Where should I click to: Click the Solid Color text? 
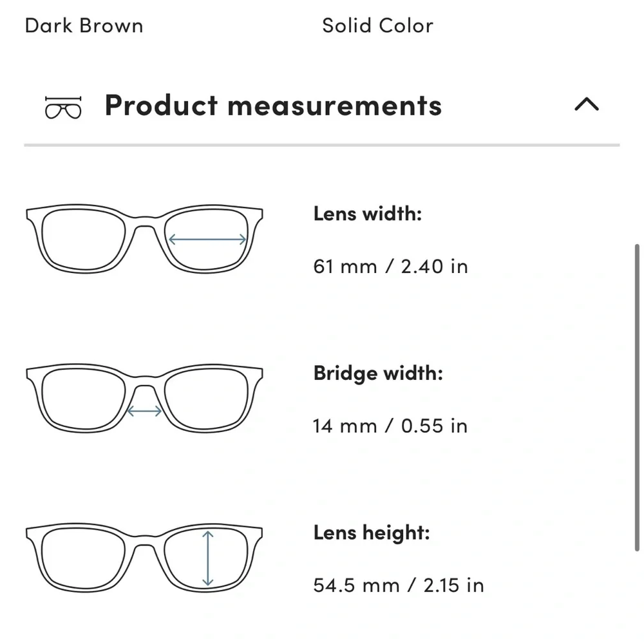coord(377,26)
